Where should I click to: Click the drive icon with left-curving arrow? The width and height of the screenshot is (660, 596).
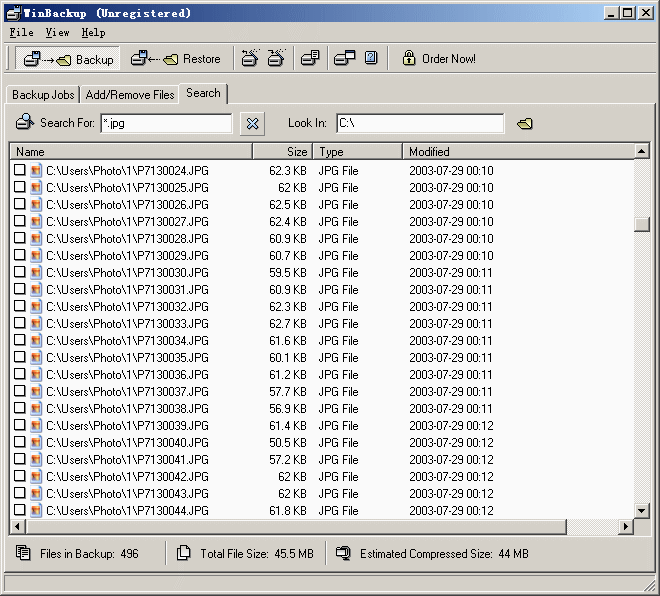tap(250, 58)
